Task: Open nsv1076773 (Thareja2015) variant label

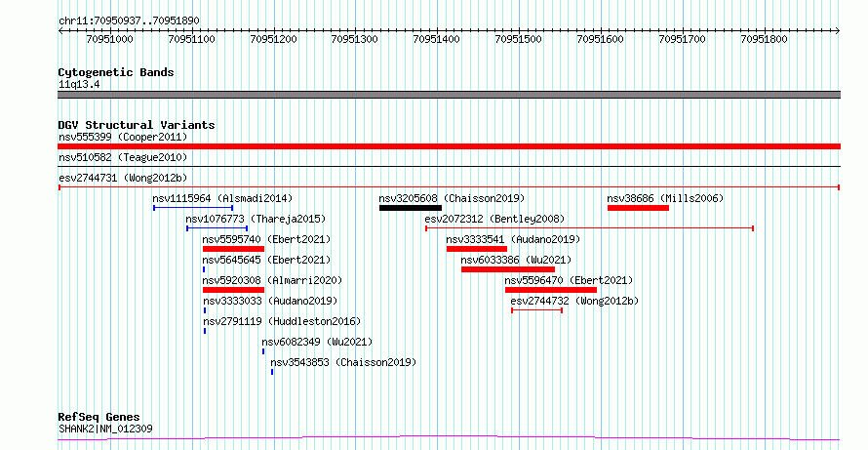Action: [x=256, y=219]
